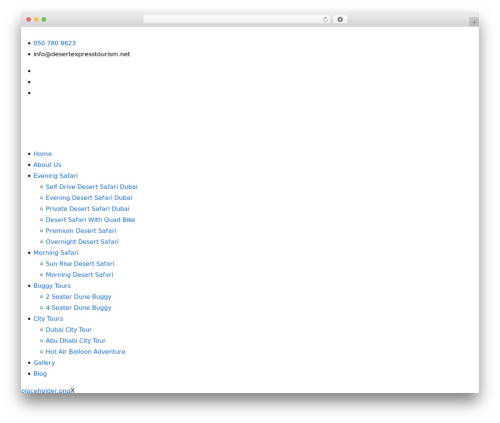Choose Sun Rise Desert Safari
The height and width of the screenshot is (423, 500).
[80, 264]
